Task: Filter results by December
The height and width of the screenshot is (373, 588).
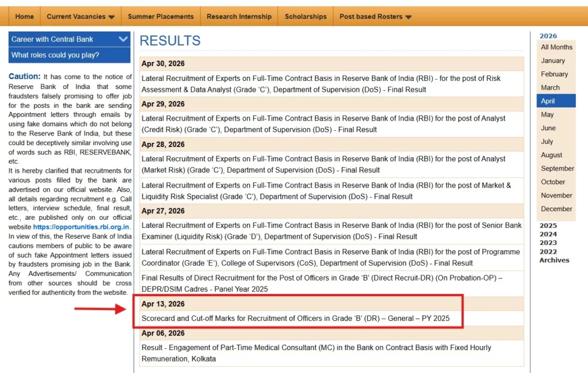Action: click(556, 209)
